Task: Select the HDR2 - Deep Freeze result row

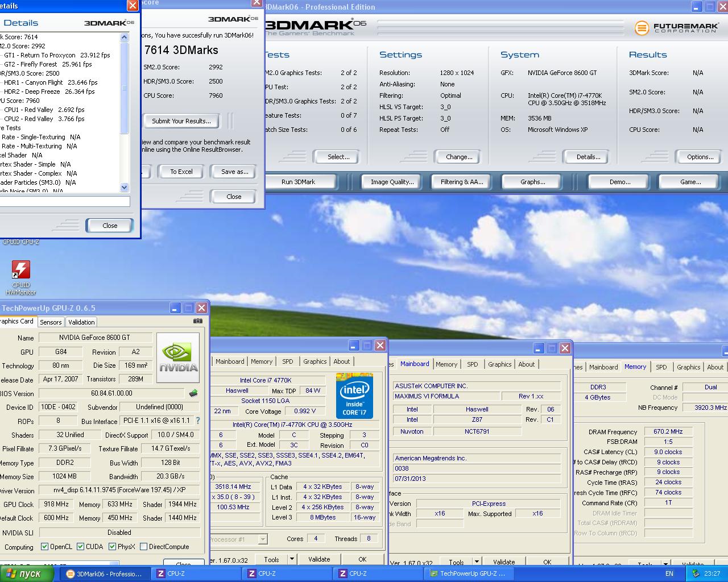Action: [49, 92]
